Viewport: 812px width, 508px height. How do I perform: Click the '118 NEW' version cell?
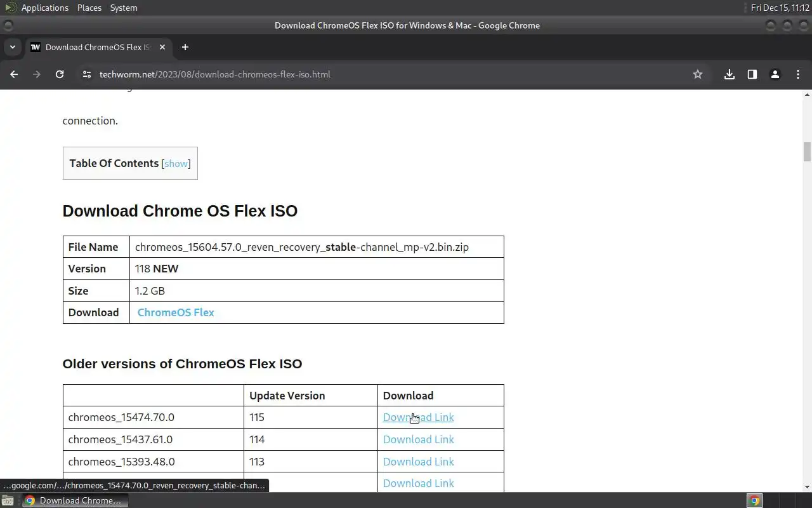[x=317, y=269]
